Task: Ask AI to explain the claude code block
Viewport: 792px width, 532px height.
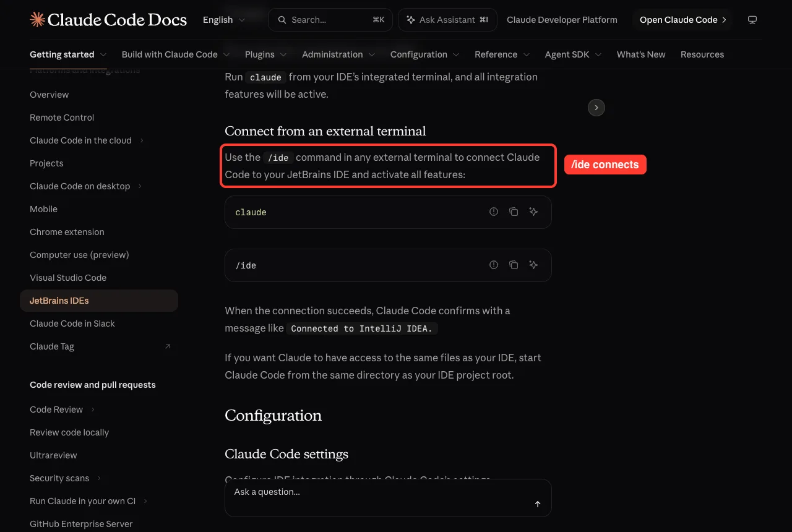Action: click(533, 212)
